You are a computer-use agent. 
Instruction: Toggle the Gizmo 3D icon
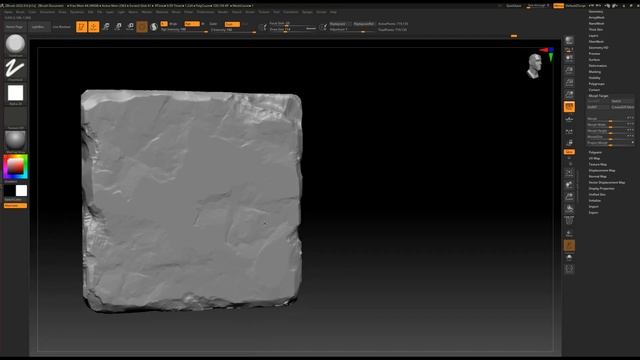[142, 27]
